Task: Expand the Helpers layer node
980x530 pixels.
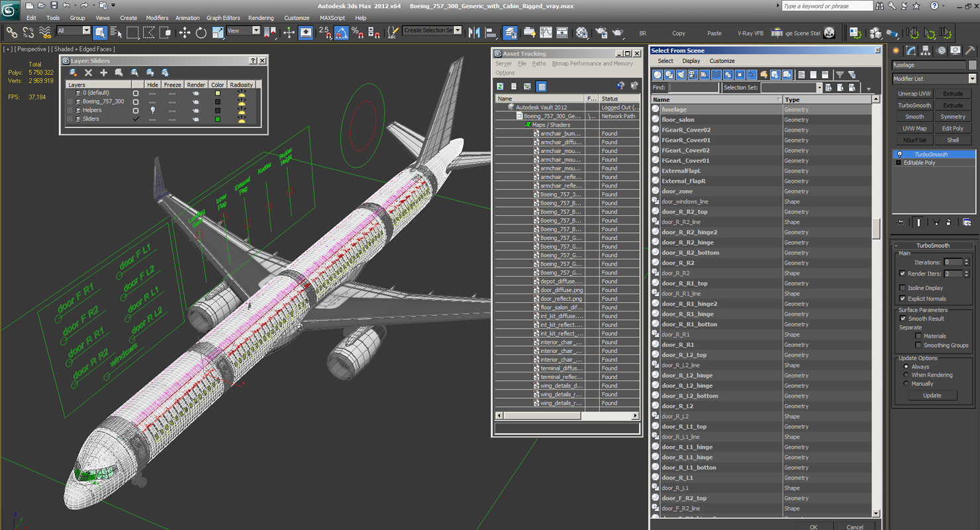Action: pyautogui.click(x=70, y=110)
